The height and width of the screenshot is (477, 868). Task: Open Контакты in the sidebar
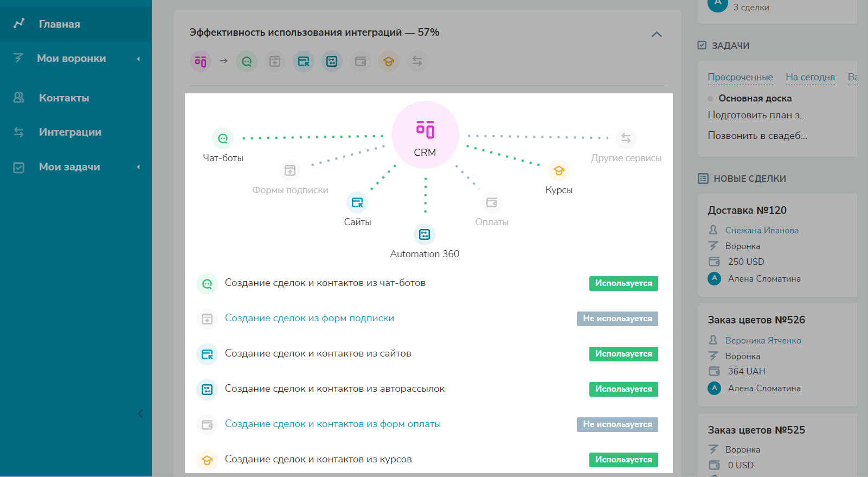pos(64,98)
